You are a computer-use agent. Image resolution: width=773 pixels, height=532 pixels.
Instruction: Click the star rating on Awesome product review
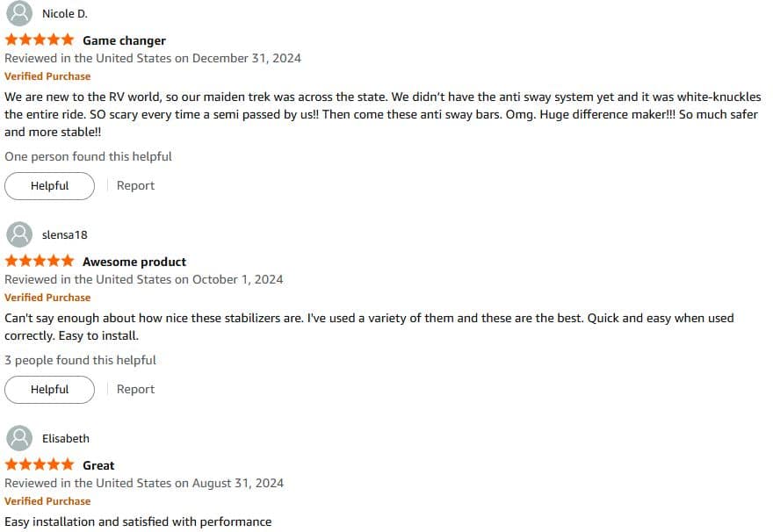coord(40,261)
